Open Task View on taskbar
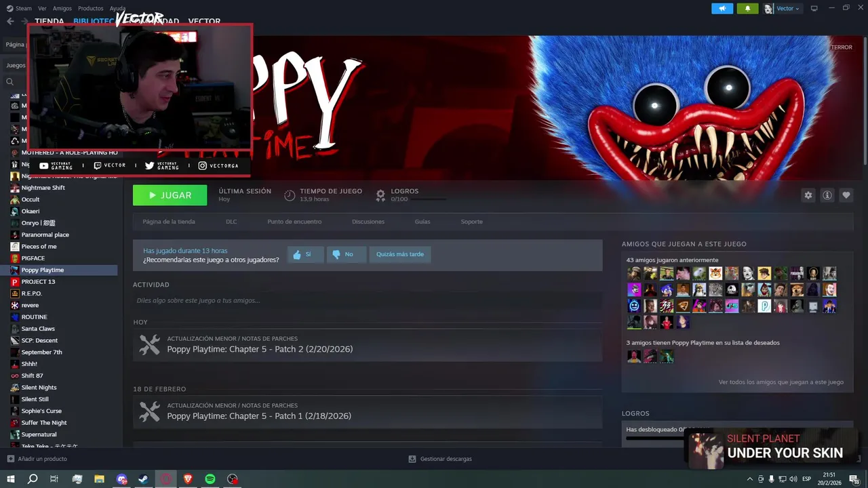Image resolution: width=868 pixels, height=488 pixels. click(54, 479)
